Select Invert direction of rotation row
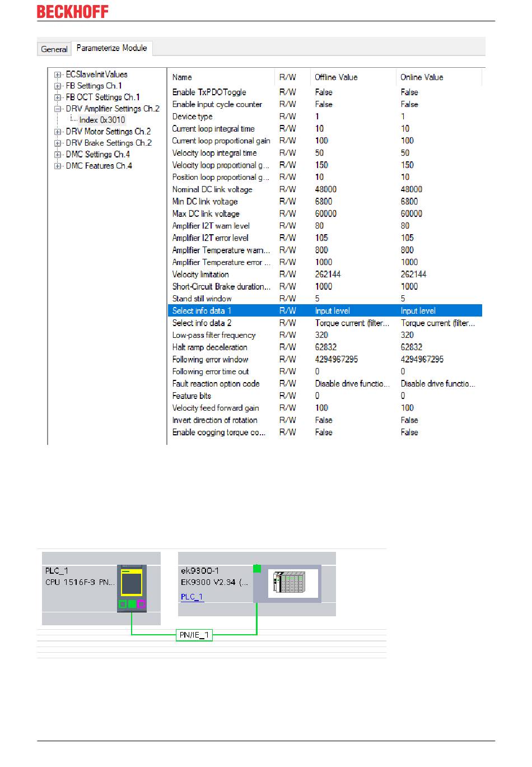532x767 pixels. tap(325, 420)
